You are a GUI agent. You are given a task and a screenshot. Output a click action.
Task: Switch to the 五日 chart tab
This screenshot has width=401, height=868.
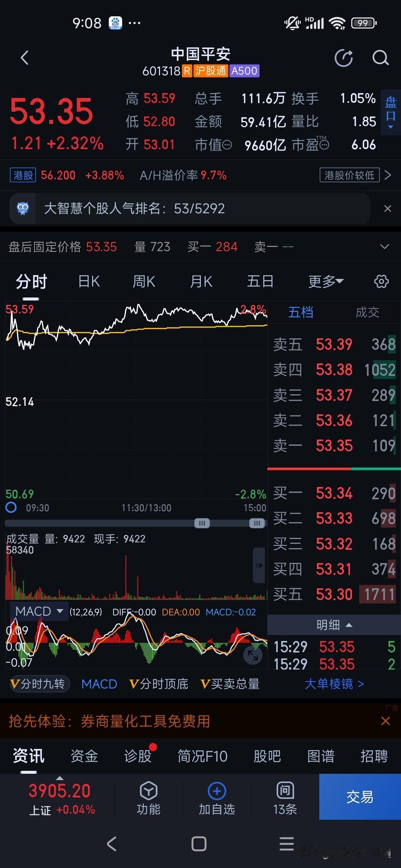(x=260, y=282)
